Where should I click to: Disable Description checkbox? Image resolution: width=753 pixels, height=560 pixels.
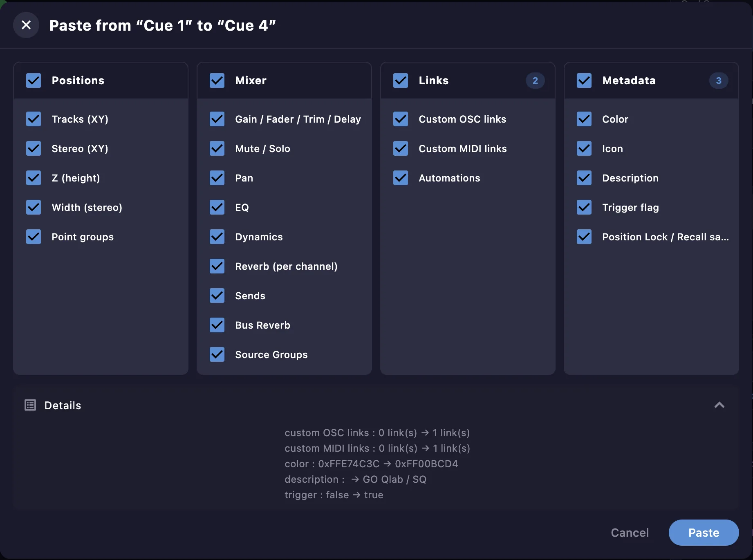pos(584,178)
